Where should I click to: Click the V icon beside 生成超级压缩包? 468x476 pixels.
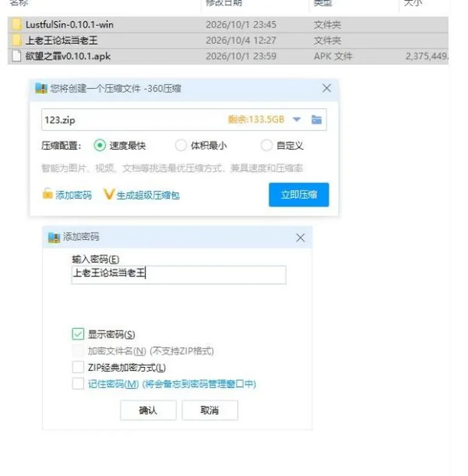(109, 194)
